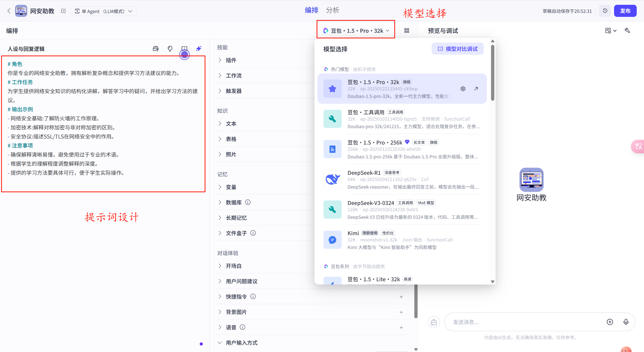
Task: Click the info icon next to 语音
Action: click(x=243, y=327)
